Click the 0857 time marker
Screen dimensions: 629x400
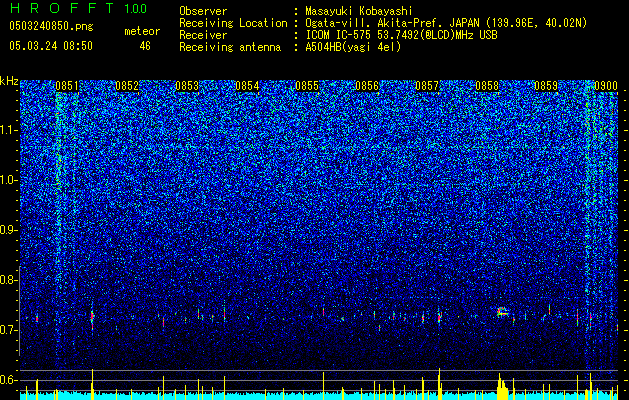coord(427,86)
